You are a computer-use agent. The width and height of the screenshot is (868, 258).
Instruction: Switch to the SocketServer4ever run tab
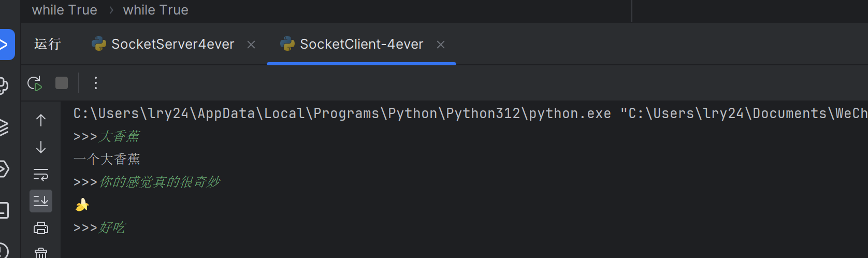[172, 45]
